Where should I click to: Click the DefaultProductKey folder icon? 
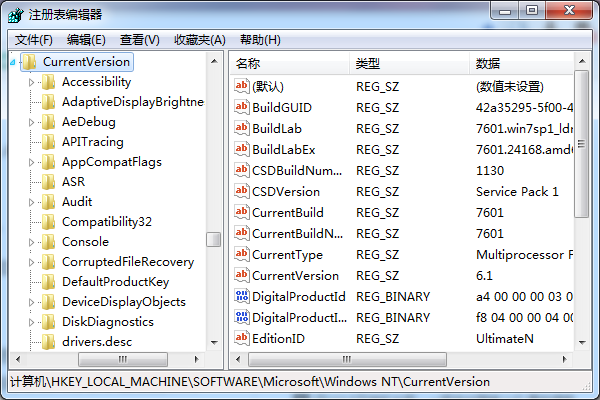pos(48,282)
